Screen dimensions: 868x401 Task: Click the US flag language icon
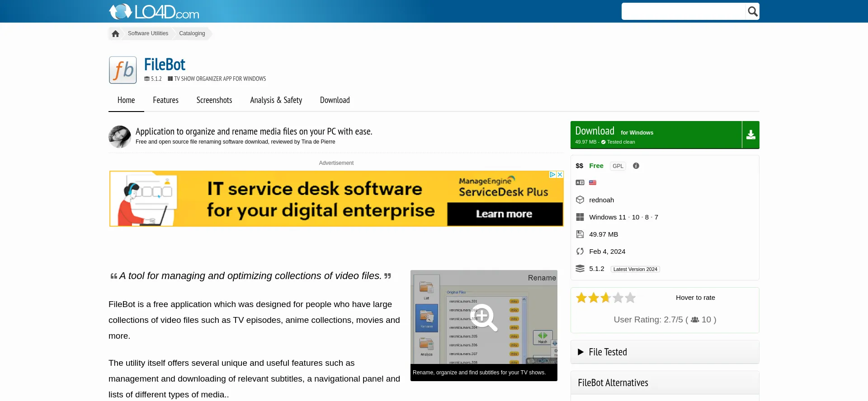point(593,182)
